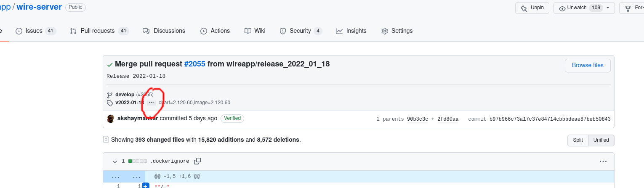Open the Security tab

pyautogui.click(x=301, y=31)
